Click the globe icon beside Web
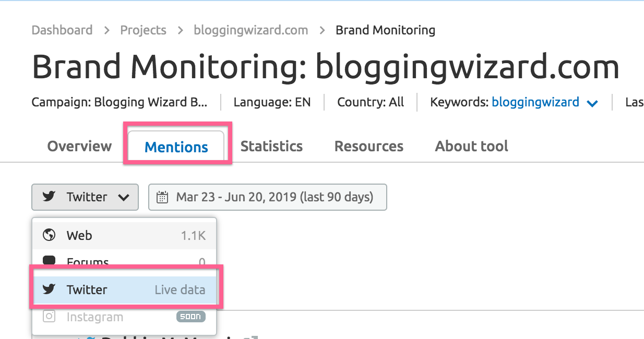644x339 pixels. 49,235
